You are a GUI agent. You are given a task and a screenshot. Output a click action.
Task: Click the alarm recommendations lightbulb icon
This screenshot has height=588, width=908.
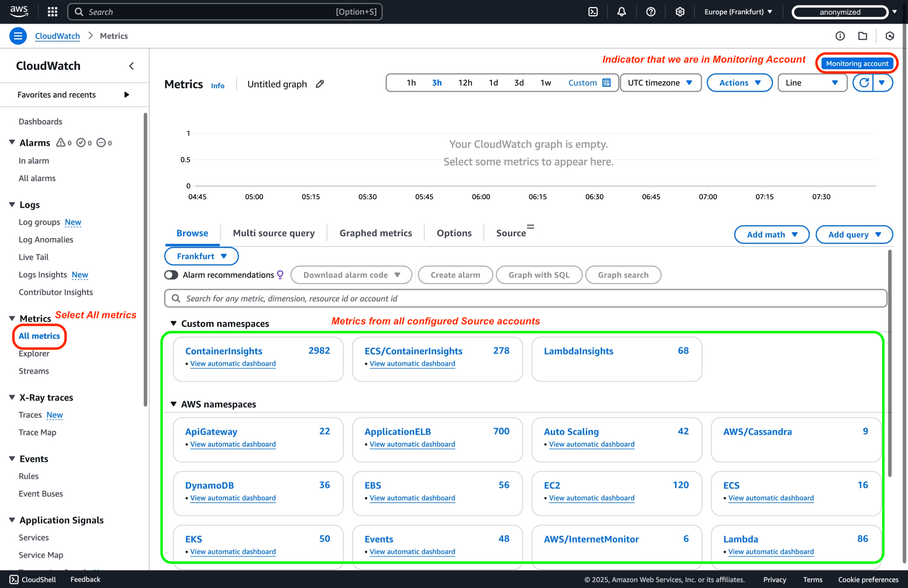coord(280,275)
